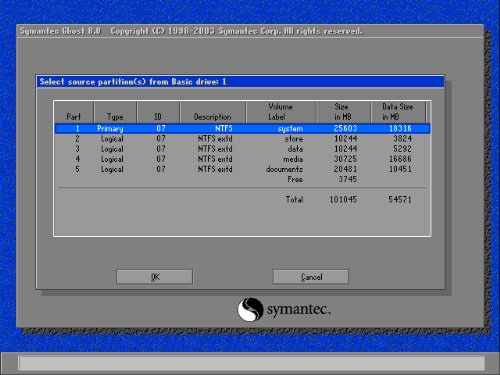Click the Volume Label column header
The width and height of the screenshot is (500, 375).
click(x=281, y=112)
